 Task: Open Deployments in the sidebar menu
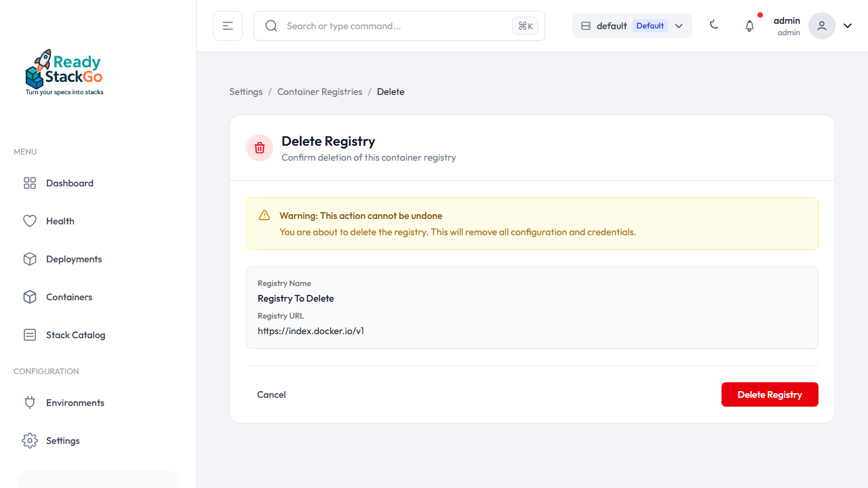point(73,259)
